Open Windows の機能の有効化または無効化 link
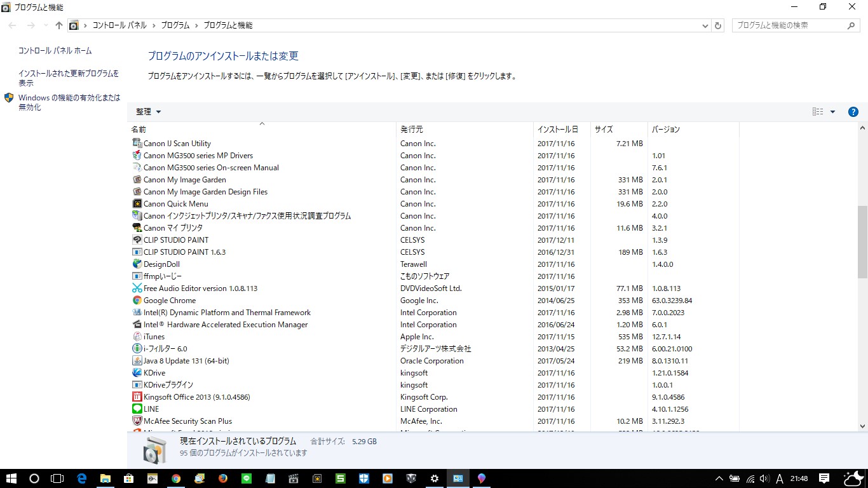The height and width of the screenshot is (488, 868). click(69, 102)
